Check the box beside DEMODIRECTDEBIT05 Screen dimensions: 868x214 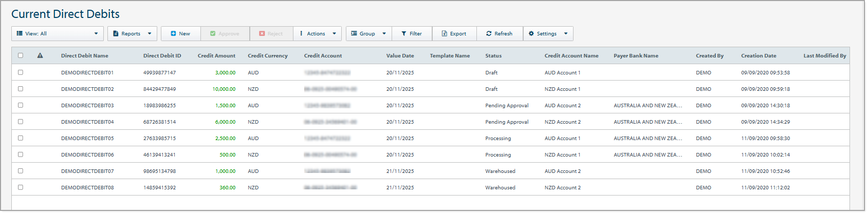[21, 138]
